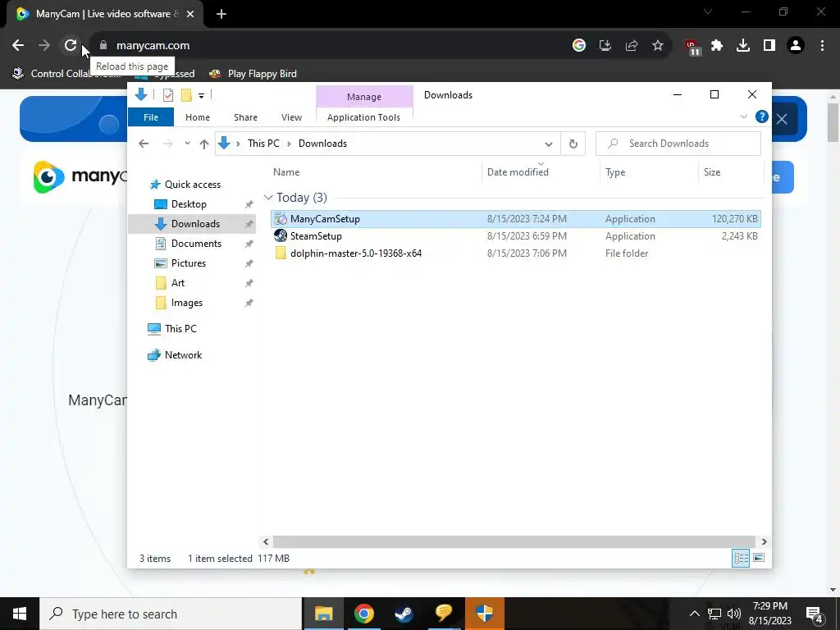Open the Home ribbon tab

pyautogui.click(x=198, y=117)
